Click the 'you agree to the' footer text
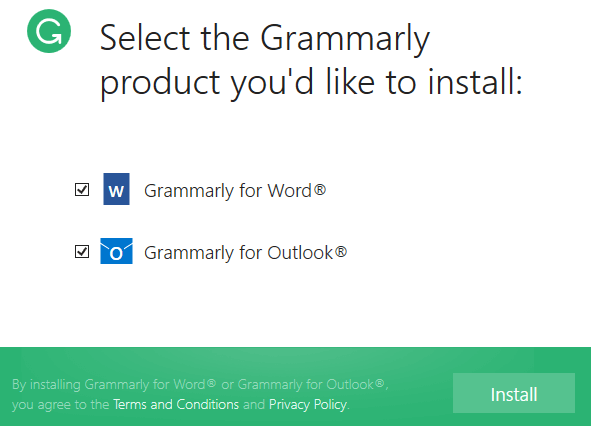The image size is (591, 426). pos(60,404)
